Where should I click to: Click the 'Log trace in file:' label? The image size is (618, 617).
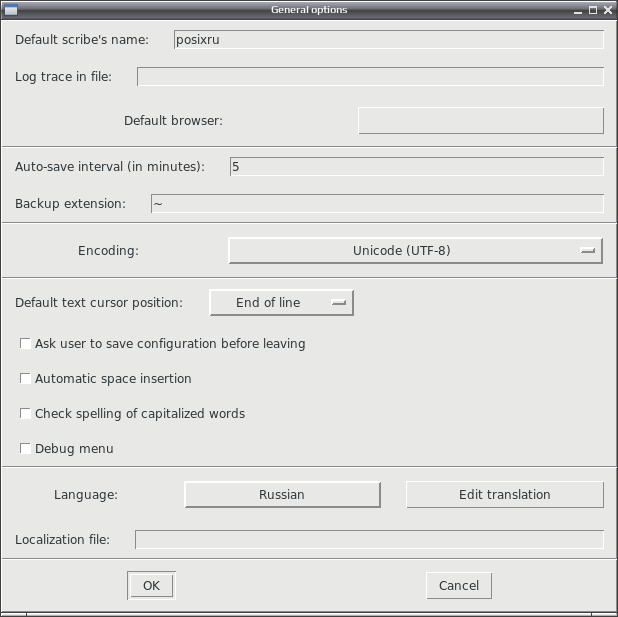pos(63,76)
